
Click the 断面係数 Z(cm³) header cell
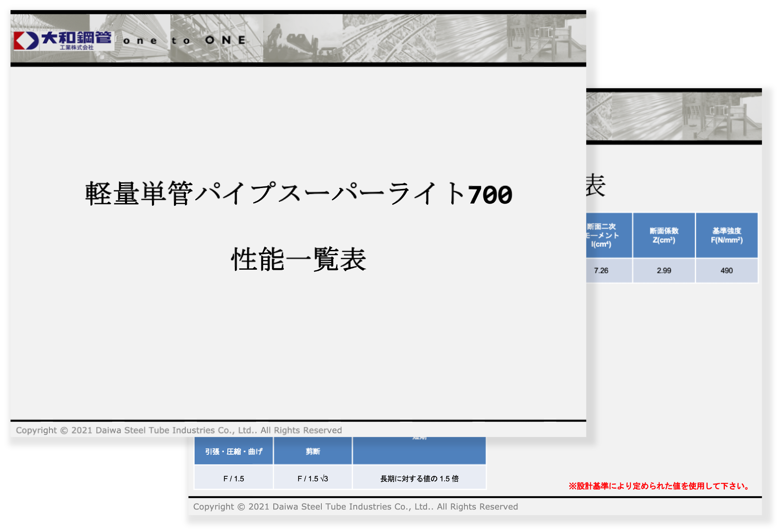(x=664, y=235)
